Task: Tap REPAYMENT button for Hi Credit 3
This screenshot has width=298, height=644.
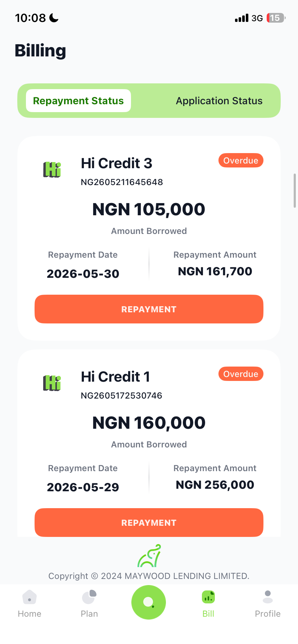Action: pyautogui.click(x=149, y=309)
